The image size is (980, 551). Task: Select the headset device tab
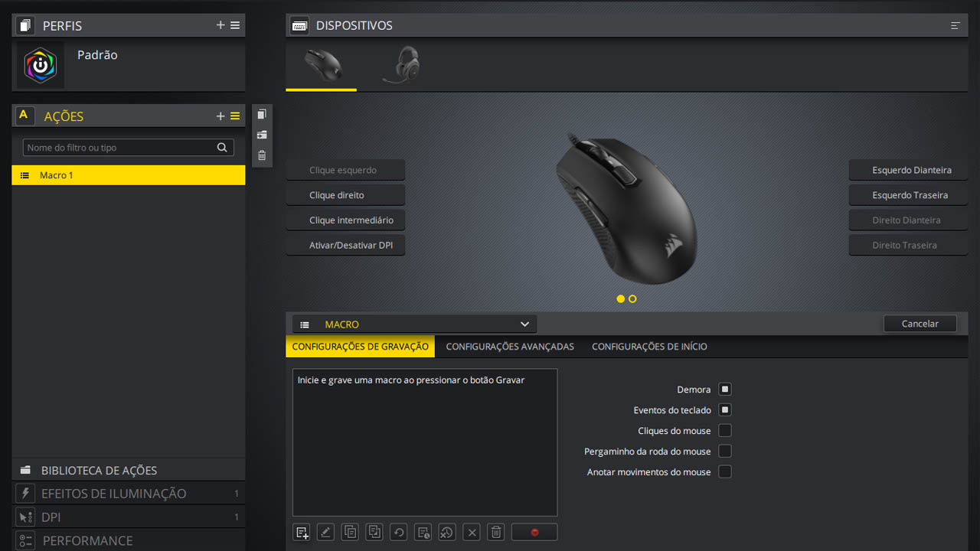(x=400, y=65)
